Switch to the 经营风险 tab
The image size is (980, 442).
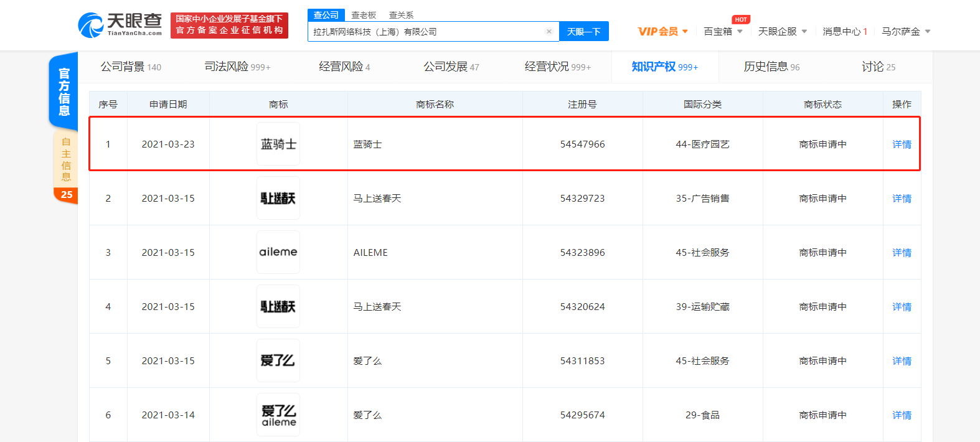coord(344,67)
